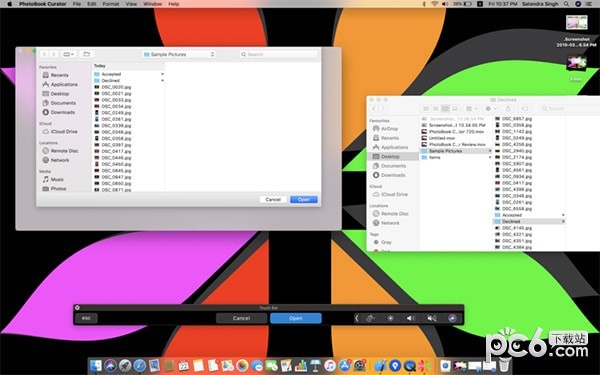Select the Declined folder in the Finder window
This screenshot has height=375, width=600.
[529, 221]
